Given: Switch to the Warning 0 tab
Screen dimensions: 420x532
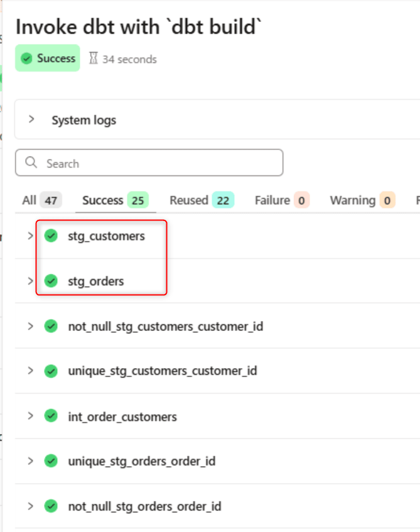Looking at the screenshot, I should coord(362,200).
